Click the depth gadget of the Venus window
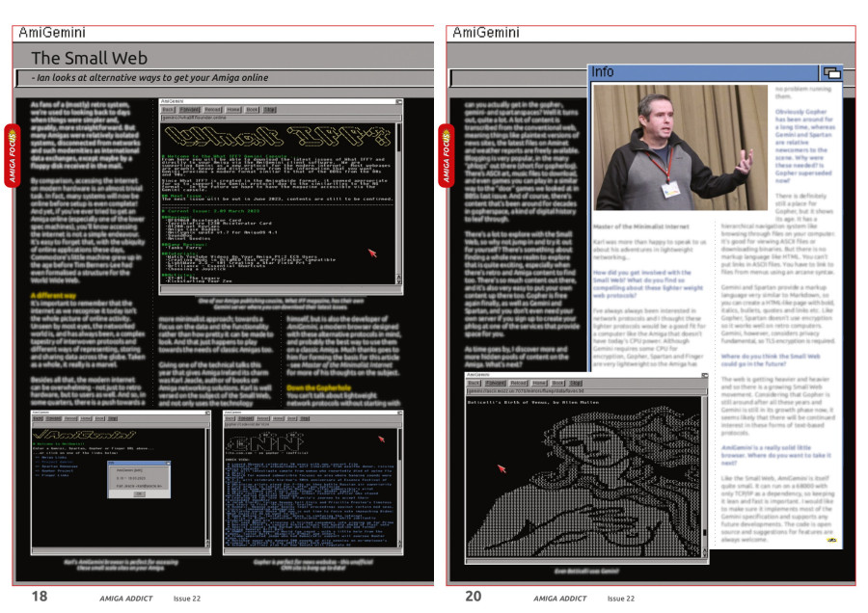Viewport: 868px width, 613px height. pyautogui.click(x=705, y=375)
